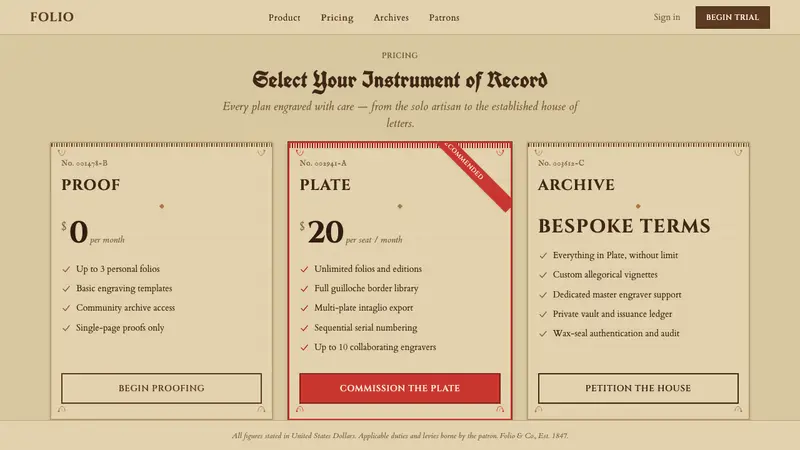Viewport: 800px width, 450px height.
Task: Click the Community archive access text
Action: click(126, 308)
